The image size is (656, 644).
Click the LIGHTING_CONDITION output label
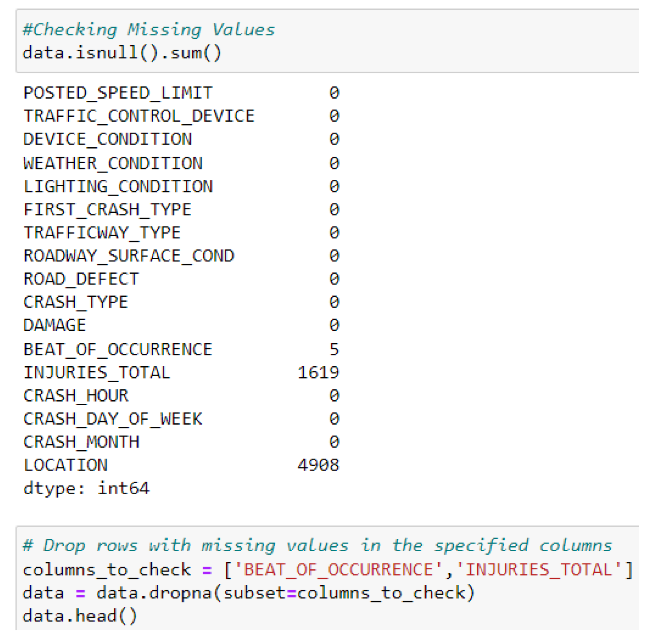point(118,186)
